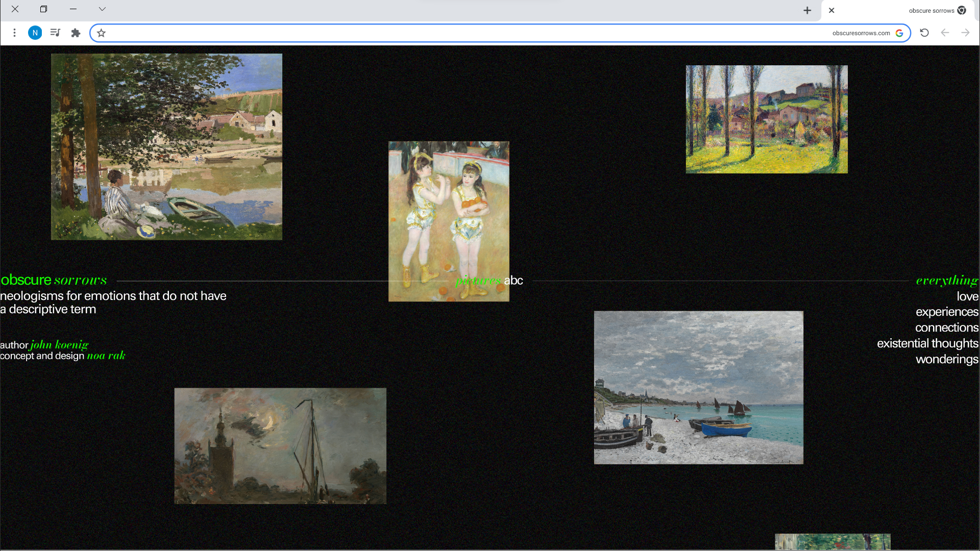Screen dimensions: 980x551
Task: Expand the tab search chevron
Action: pos(102,9)
